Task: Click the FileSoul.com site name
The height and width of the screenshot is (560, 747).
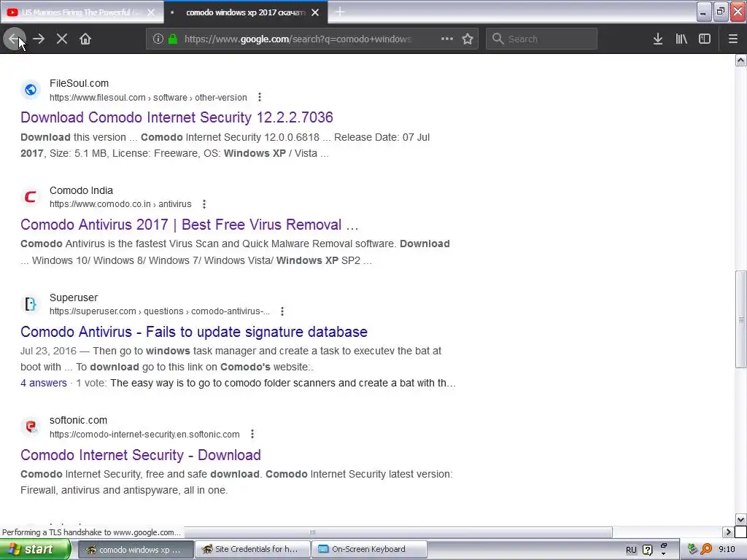Action: click(x=79, y=83)
